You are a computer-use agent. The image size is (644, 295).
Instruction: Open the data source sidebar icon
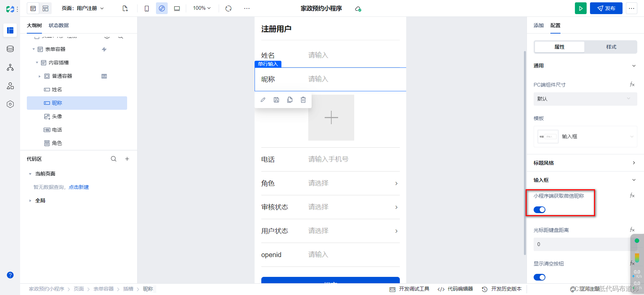(10, 49)
